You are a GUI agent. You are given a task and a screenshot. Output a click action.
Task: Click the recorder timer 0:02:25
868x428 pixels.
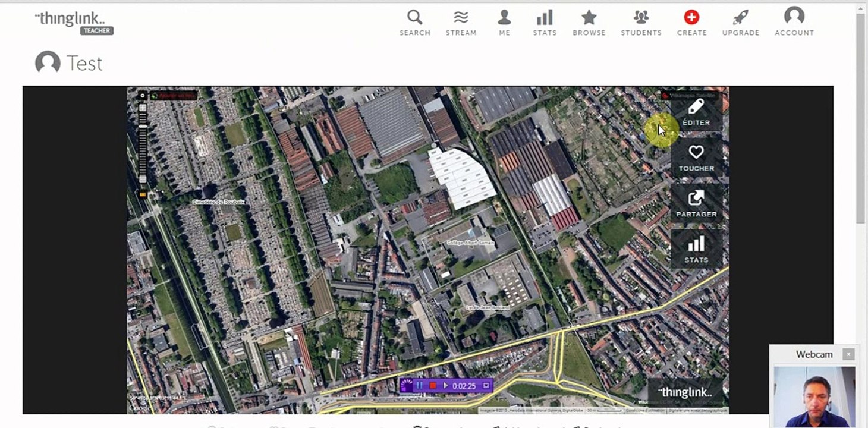pyautogui.click(x=464, y=386)
